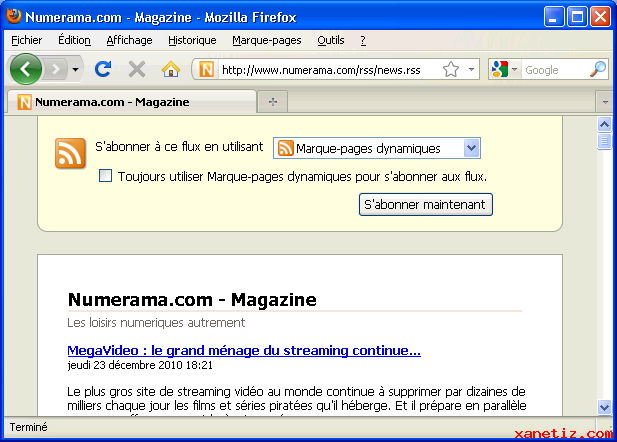
Task: Click the S'abonner à ce flux en utilisant label
Action: point(179,147)
